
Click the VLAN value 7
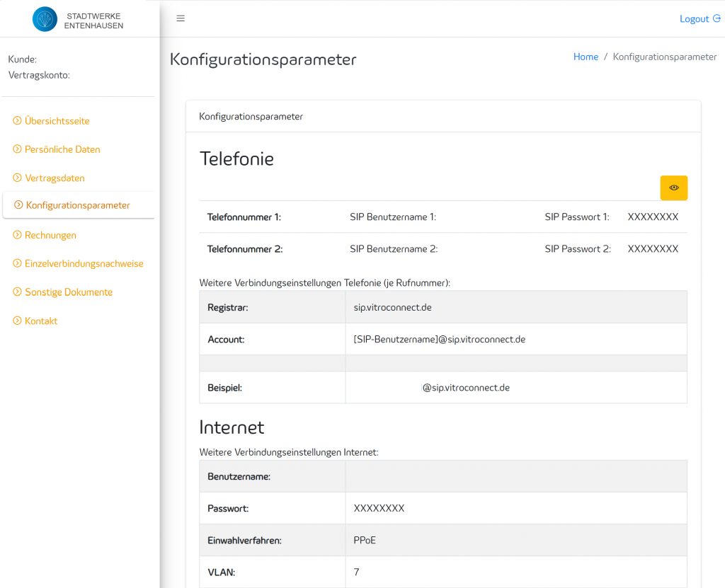tap(357, 572)
